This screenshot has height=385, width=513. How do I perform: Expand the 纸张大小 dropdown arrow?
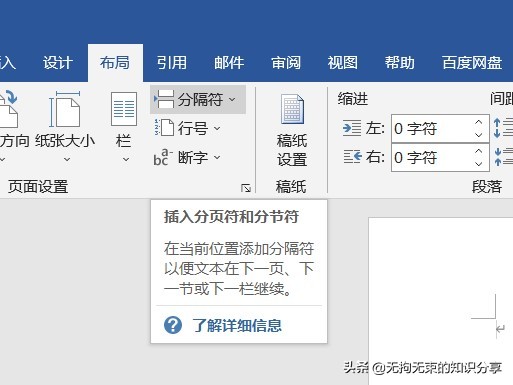67,159
